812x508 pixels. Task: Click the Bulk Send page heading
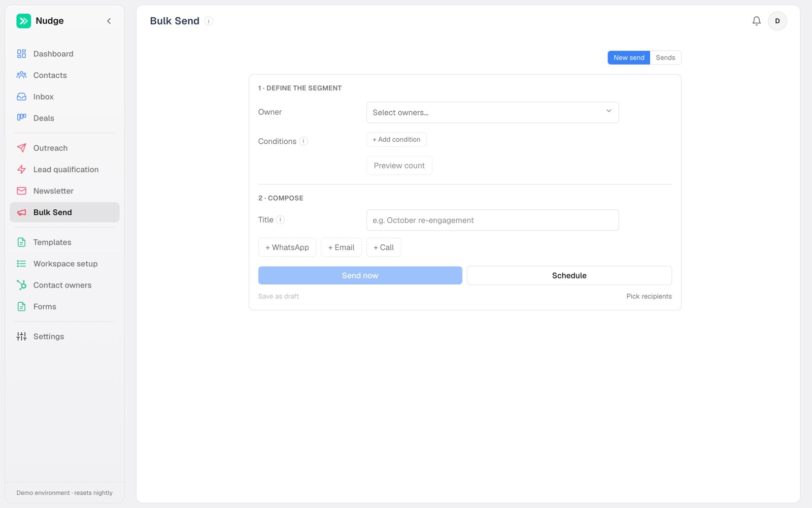(175, 21)
